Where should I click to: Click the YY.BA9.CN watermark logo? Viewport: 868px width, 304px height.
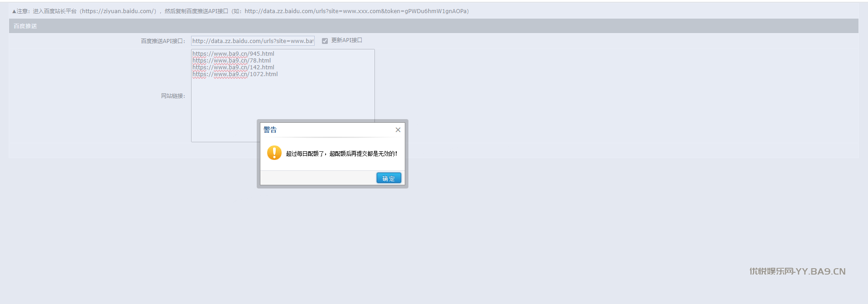[797, 271]
